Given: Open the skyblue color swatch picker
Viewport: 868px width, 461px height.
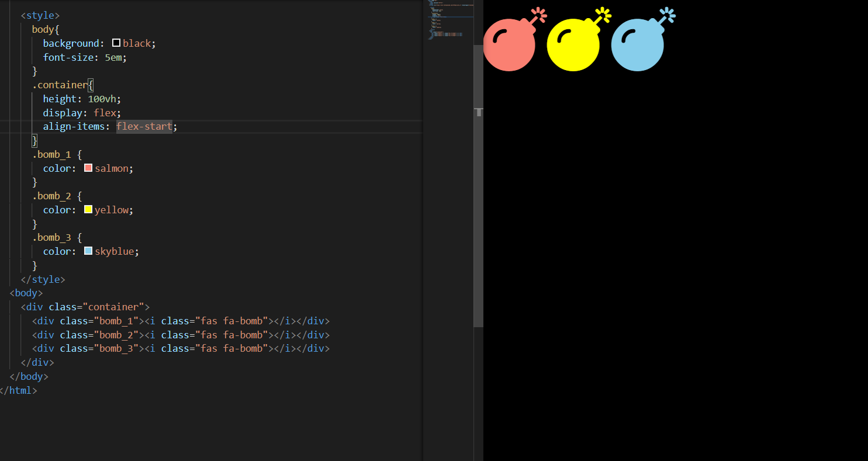Looking at the screenshot, I should (88, 251).
